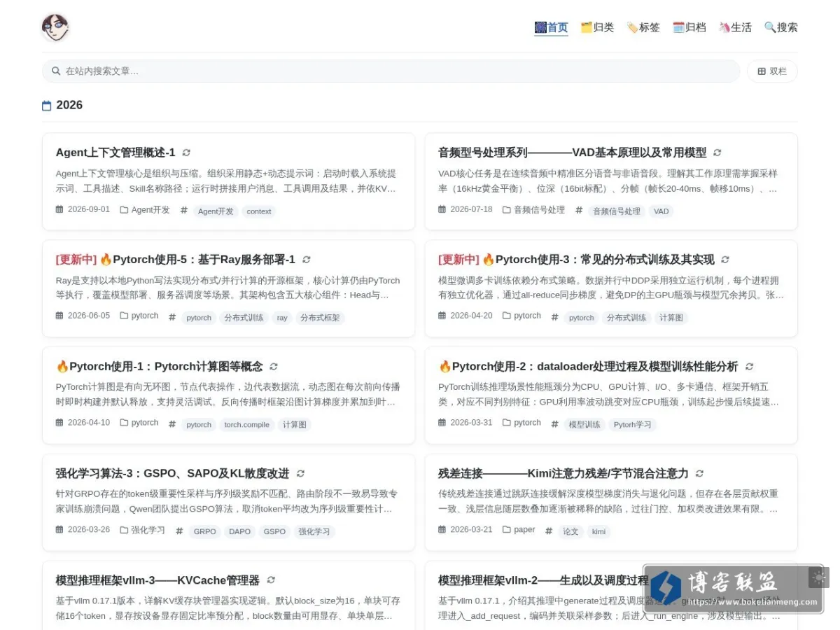This screenshot has width=840, height=630.
Task: Open the 搜索 nav item
Action: point(781,28)
